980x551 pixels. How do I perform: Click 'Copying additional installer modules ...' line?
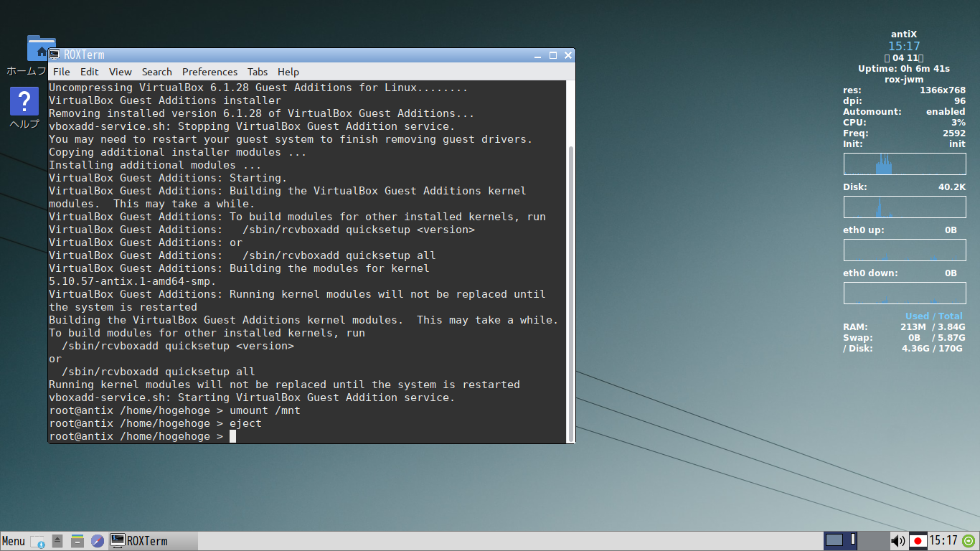click(x=178, y=152)
